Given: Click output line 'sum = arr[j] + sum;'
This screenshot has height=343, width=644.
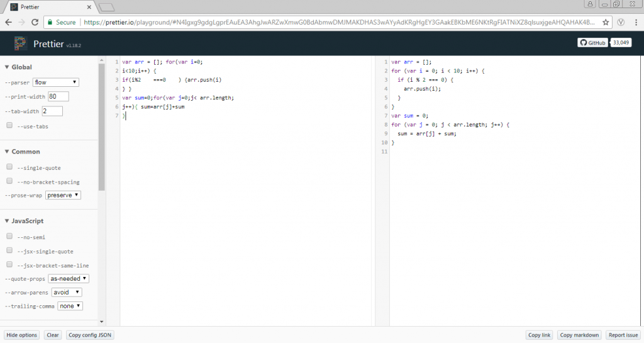Looking at the screenshot, I should [x=427, y=133].
